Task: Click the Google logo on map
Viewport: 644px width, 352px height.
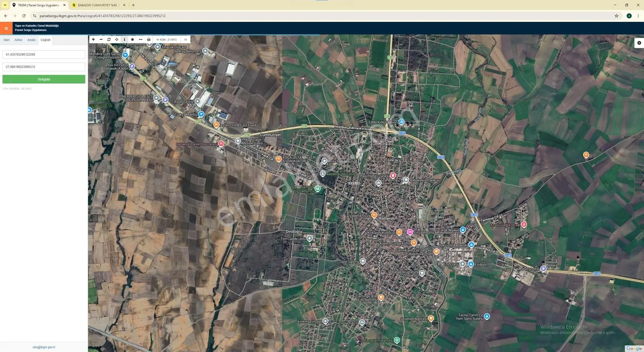Action: click(634, 348)
